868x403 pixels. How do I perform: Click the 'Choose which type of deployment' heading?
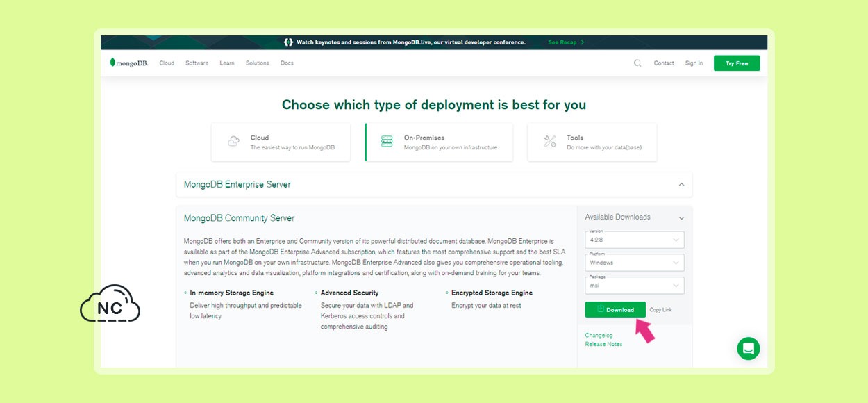(x=434, y=105)
